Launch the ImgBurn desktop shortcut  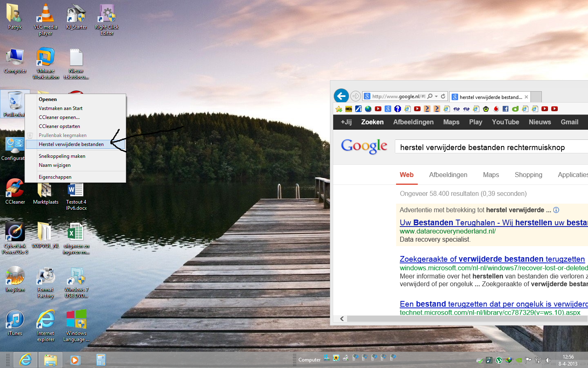click(15, 279)
